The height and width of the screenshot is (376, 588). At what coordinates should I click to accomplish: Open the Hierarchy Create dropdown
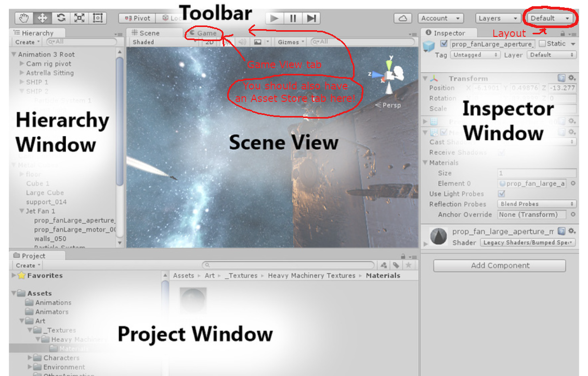28,42
